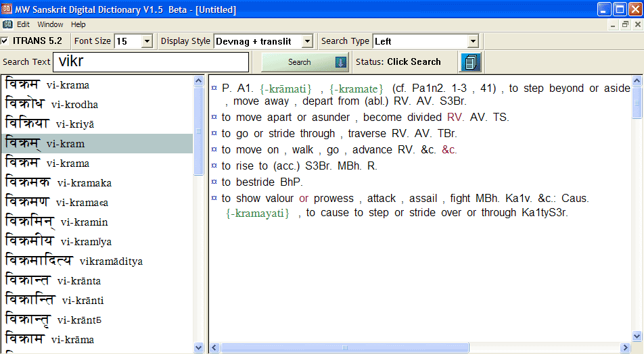644x354 pixels.
Task: Expand the Font Size dropdown
Action: [x=147, y=42]
